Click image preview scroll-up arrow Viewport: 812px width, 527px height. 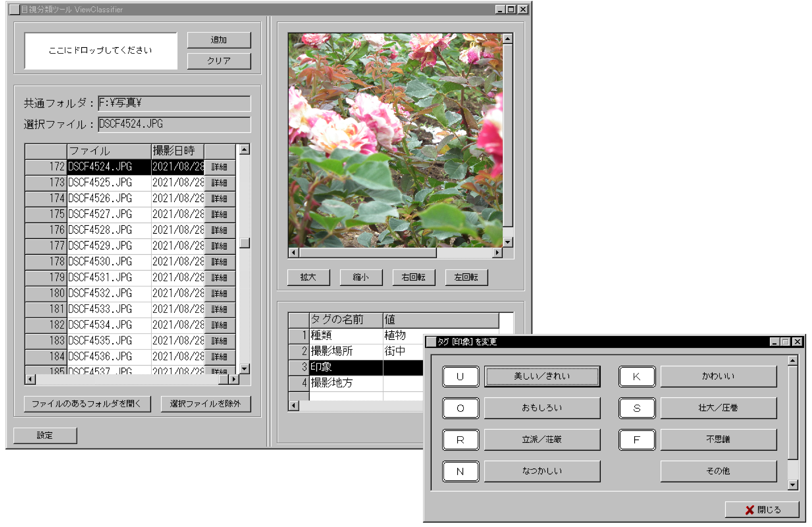(x=508, y=39)
